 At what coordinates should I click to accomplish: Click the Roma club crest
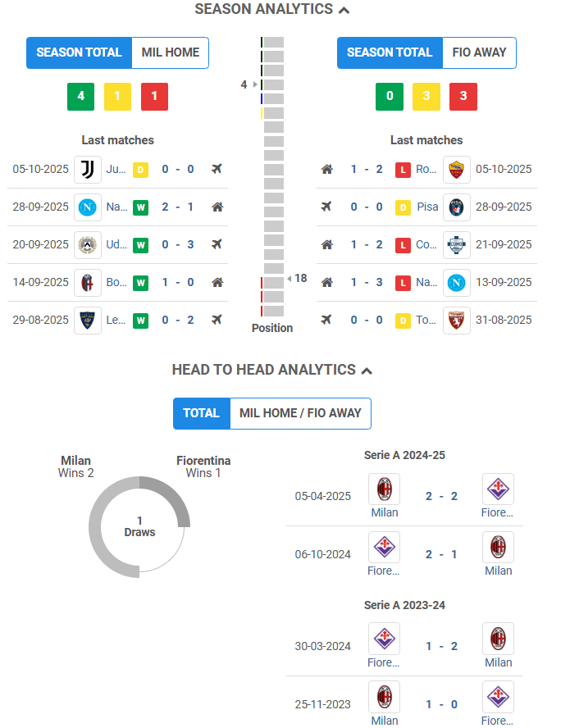point(457,170)
